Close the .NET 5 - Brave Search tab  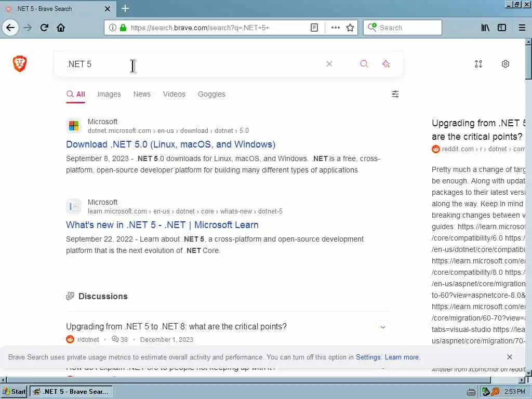pos(107,9)
